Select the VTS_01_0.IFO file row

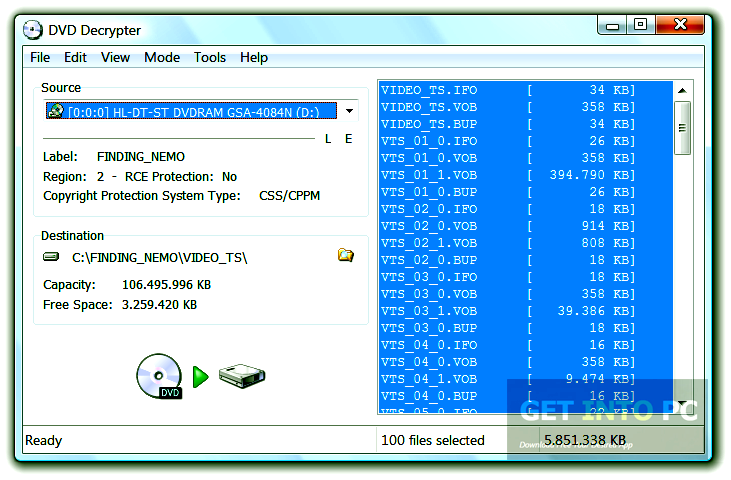[x=526, y=141]
